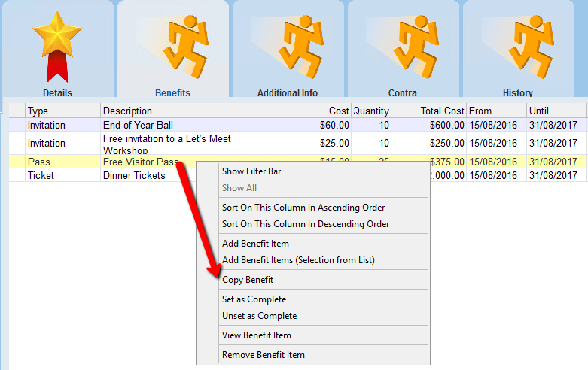This screenshot has height=370, width=588.
Task: Choose Copy Benefit from context menu
Action: coord(248,280)
